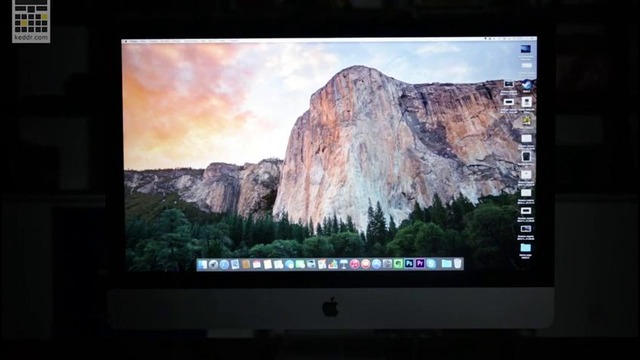Open Messages blue bubble icon in Dock
This screenshot has height=360, width=640.
pyautogui.click(x=289, y=264)
